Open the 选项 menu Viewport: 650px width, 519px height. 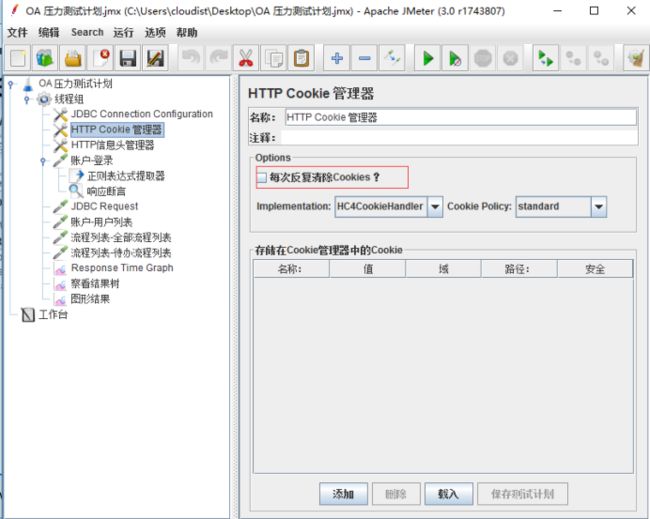point(155,32)
